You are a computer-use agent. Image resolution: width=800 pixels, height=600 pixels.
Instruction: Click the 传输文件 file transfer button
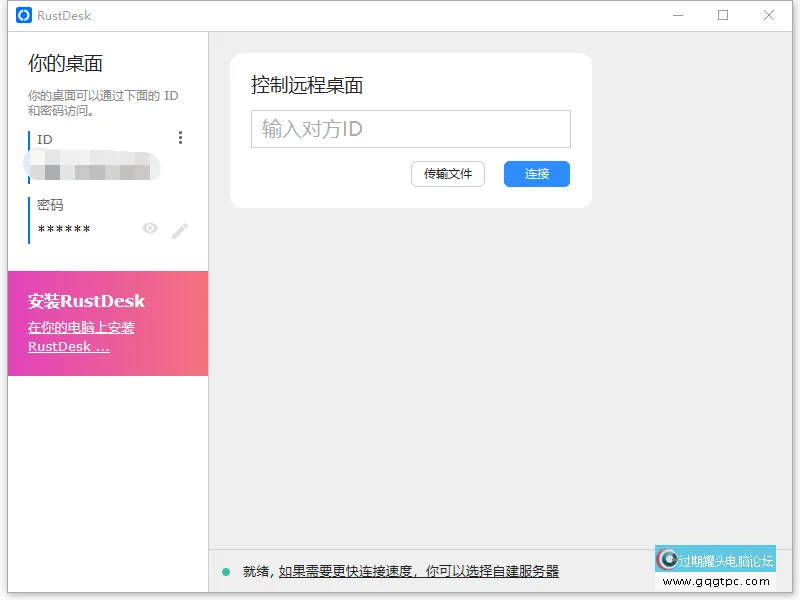click(448, 174)
